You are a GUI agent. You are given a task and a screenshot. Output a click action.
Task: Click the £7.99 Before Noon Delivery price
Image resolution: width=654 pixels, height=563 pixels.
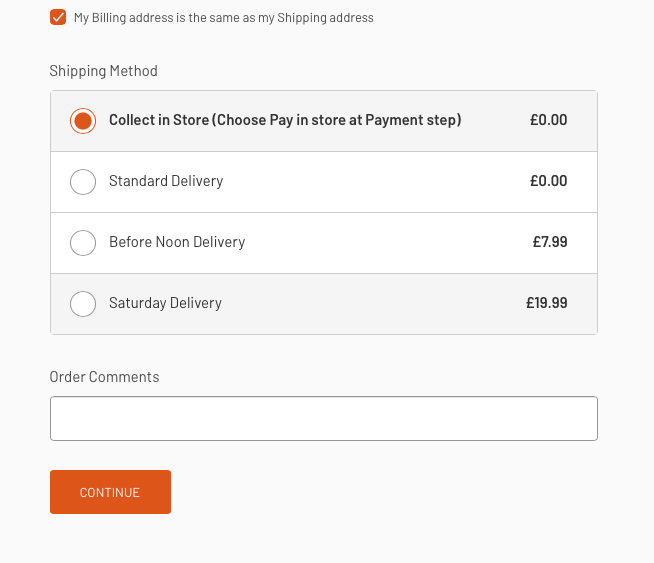(x=550, y=242)
